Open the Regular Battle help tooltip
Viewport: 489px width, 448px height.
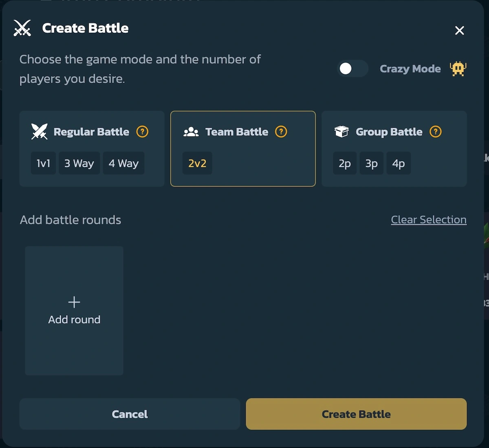142,132
